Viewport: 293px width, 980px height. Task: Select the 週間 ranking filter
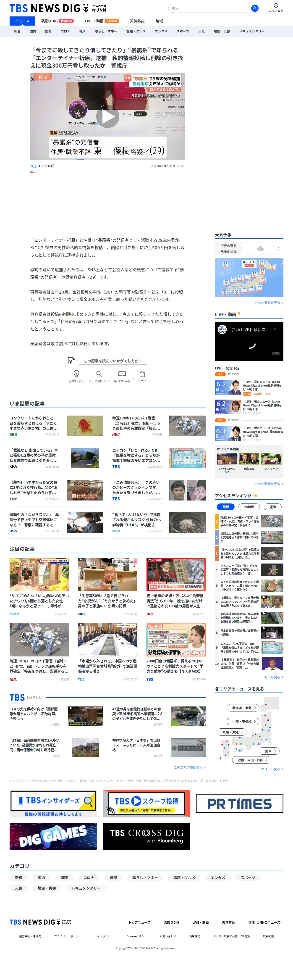pos(272,506)
